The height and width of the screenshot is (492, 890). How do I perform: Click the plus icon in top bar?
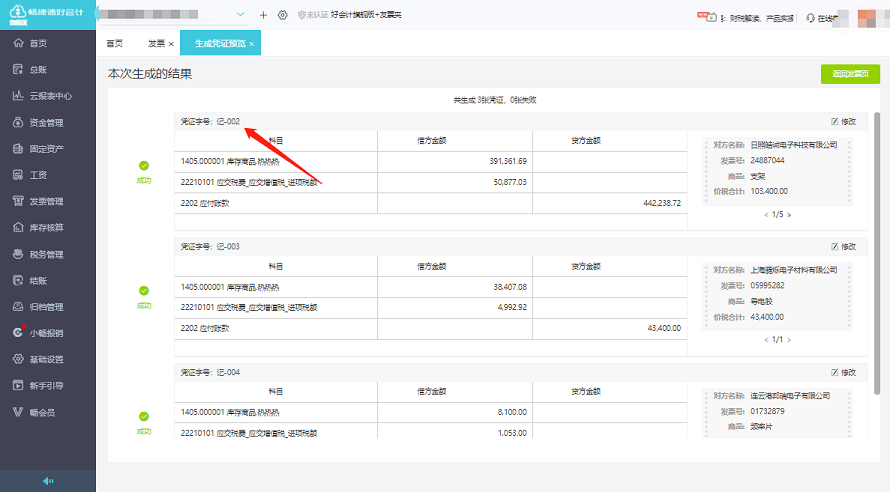263,15
